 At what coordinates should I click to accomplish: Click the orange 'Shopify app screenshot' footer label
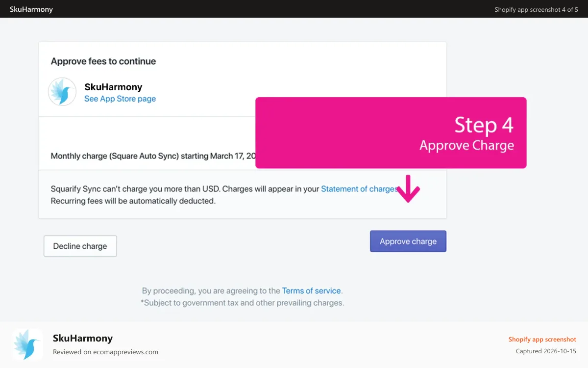[x=542, y=339]
